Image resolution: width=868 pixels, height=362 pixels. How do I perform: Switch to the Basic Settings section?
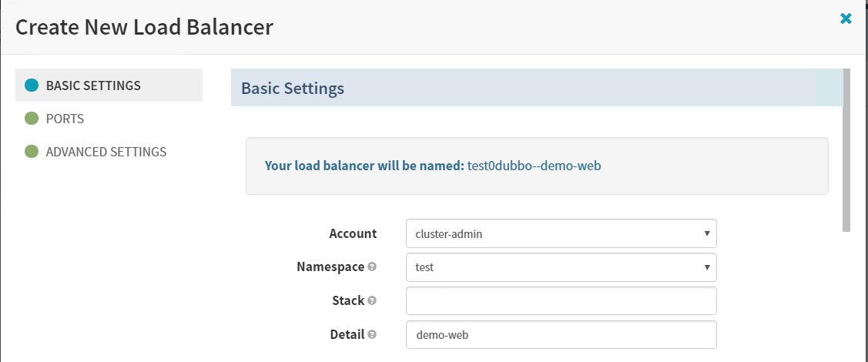[x=93, y=85]
